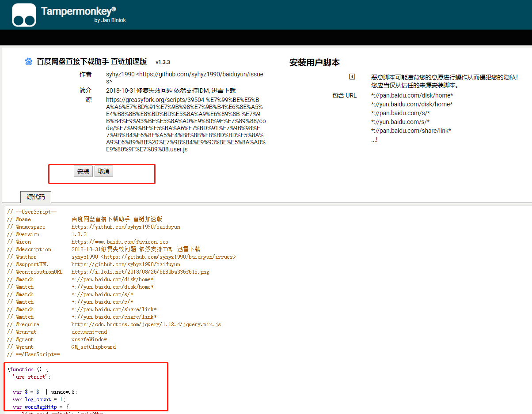
Task: Click the 安装 install button
Action: (83, 171)
